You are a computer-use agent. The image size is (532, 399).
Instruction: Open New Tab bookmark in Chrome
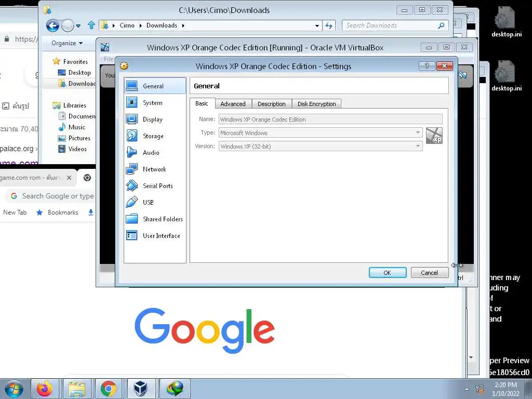[15, 212]
